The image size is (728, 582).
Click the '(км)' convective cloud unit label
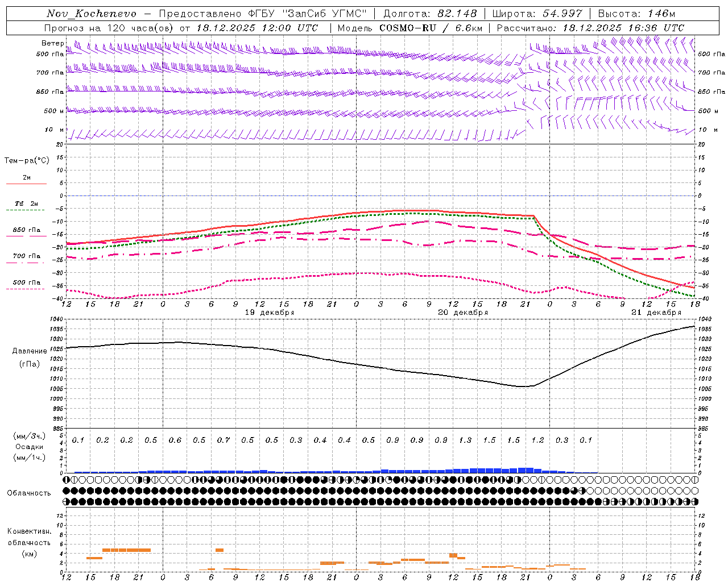tap(30, 554)
